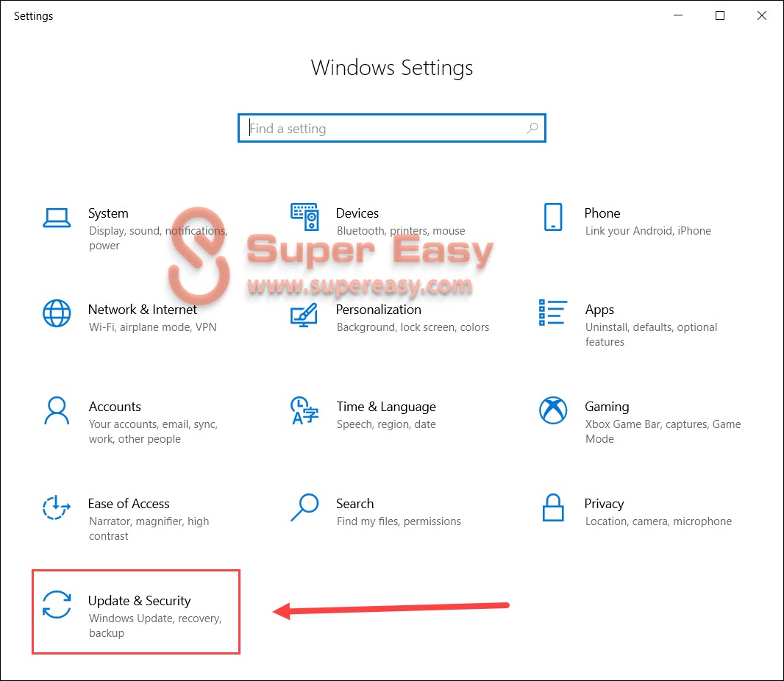Open the System settings label
This screenshot has width=784, height=681.
point(108,213)
